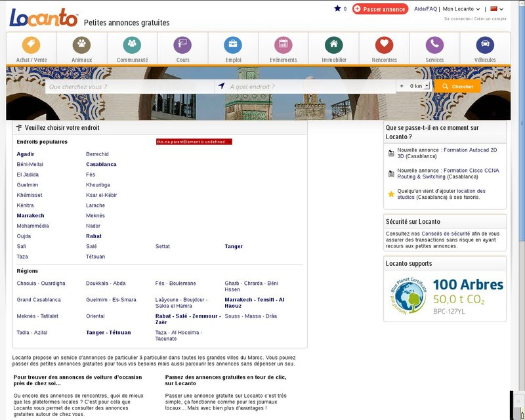The height and width of the screenshot is (420, 525).
Task: Click the Se connecter link
Action: pyautogui.click(x=457, y=19)
